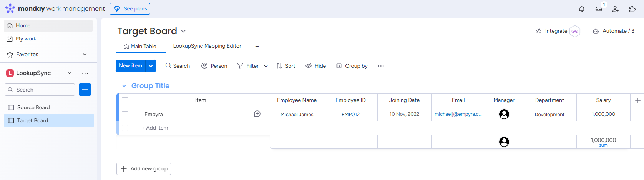This screenshot has height=180, width=644.
Task: Click the 1,000,000 salary cell in Empyra row
Action: [x=604, y=114]
